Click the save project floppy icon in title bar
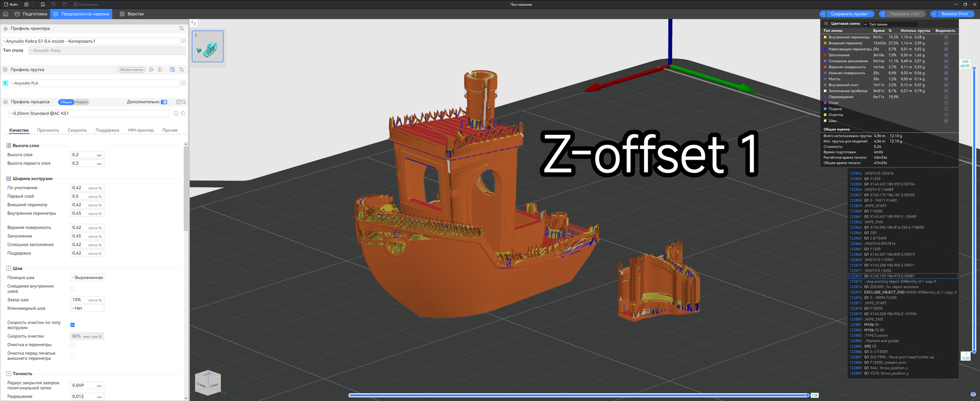 (x=43, y=4)
